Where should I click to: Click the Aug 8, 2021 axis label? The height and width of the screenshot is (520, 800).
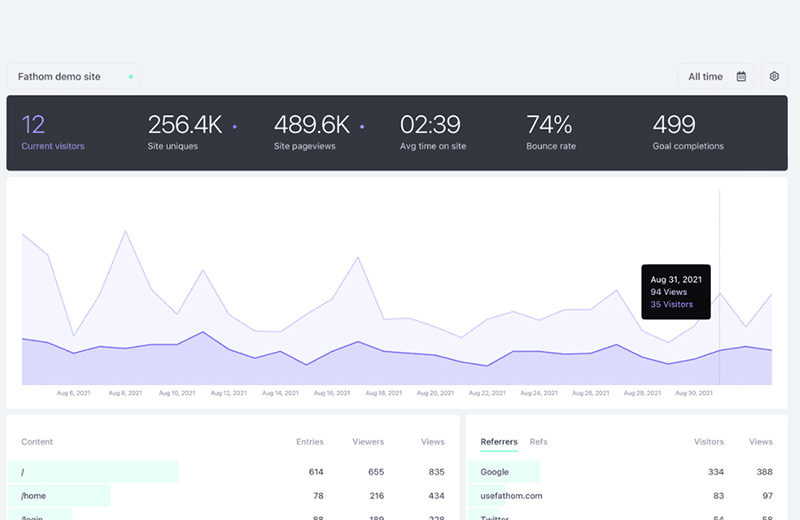(x=125, y=393)
